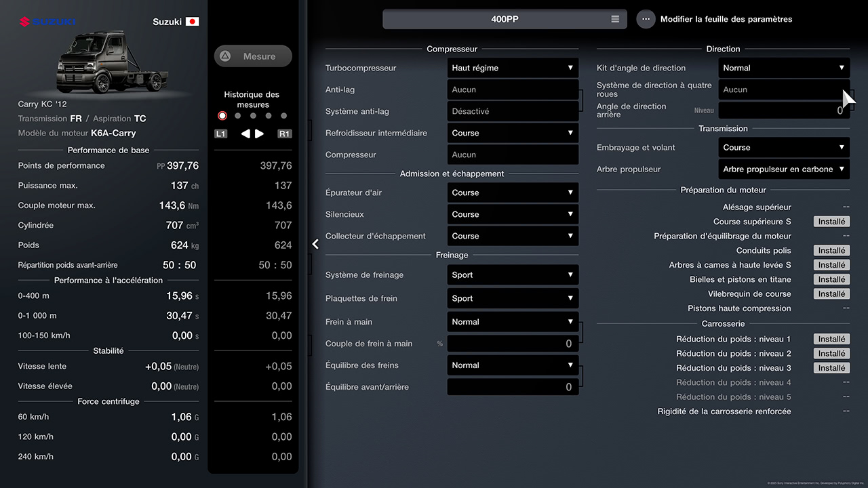Toggle Arbres à cames à haute levée S Installé

pos(831,265)
